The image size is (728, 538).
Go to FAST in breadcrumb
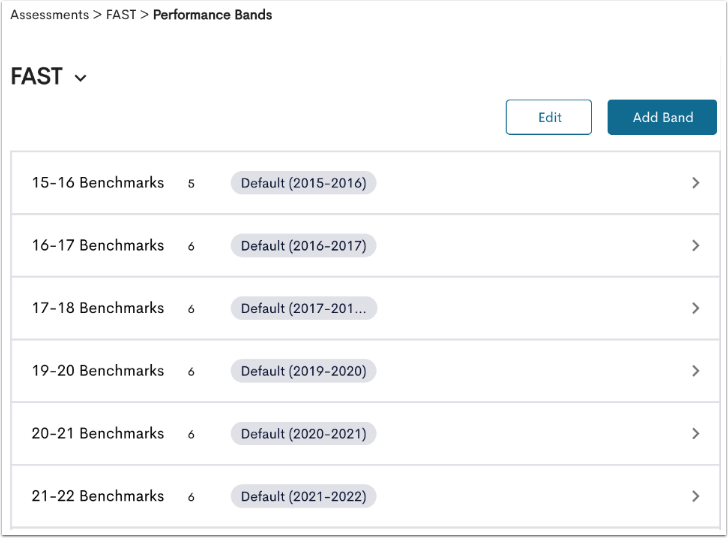[x=121, y=15]
